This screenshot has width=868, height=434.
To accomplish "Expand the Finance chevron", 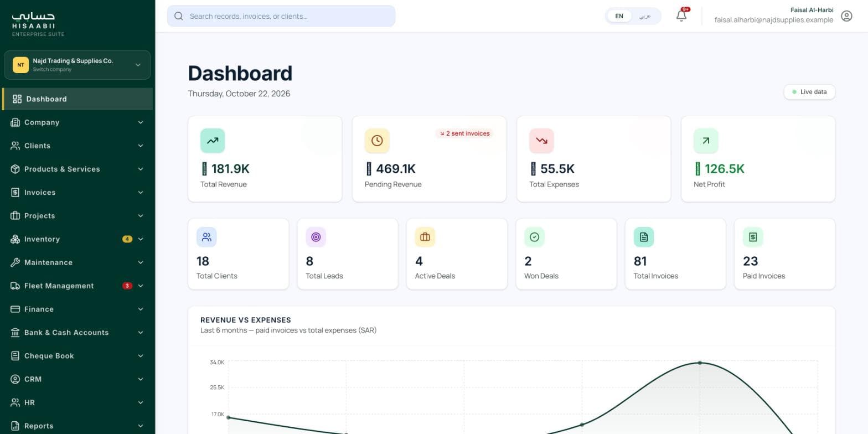I will 141,309.
